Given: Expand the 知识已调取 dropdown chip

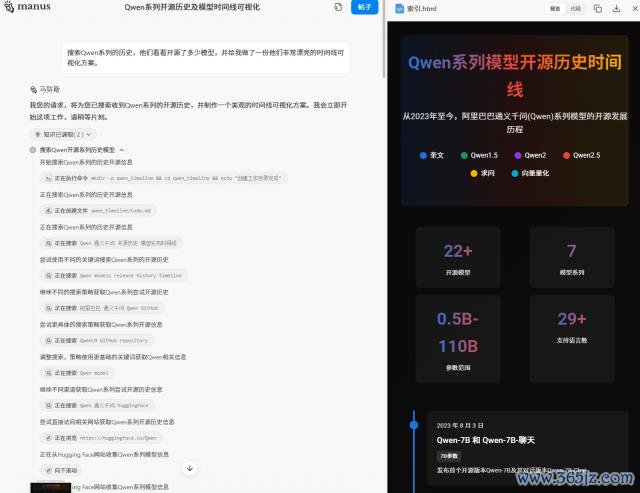Looking at the screenshot, I should [64, 134].
